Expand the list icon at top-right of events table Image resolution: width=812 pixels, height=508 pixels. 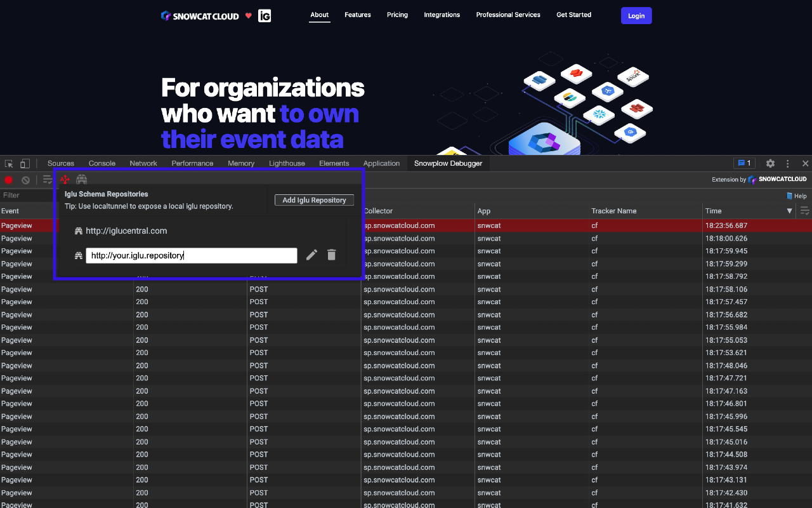[x=804, y=210]
